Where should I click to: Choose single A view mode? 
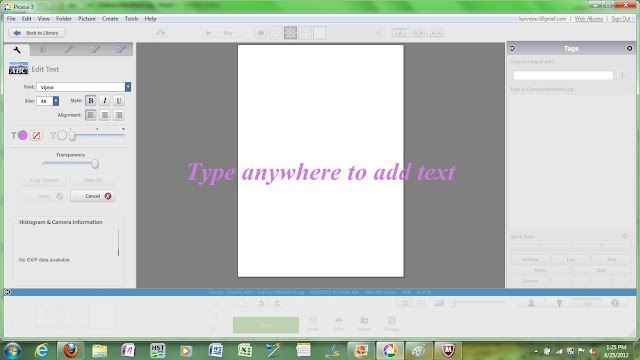point(400,33)
